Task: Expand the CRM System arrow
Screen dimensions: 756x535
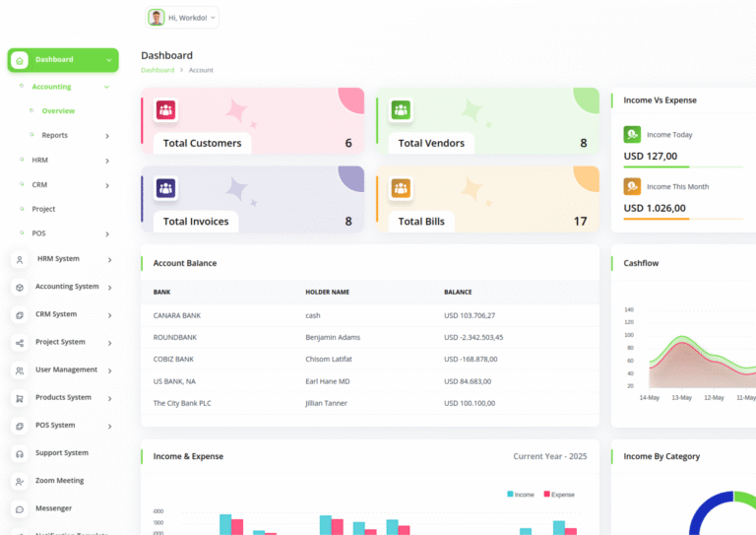Action: 110,315
